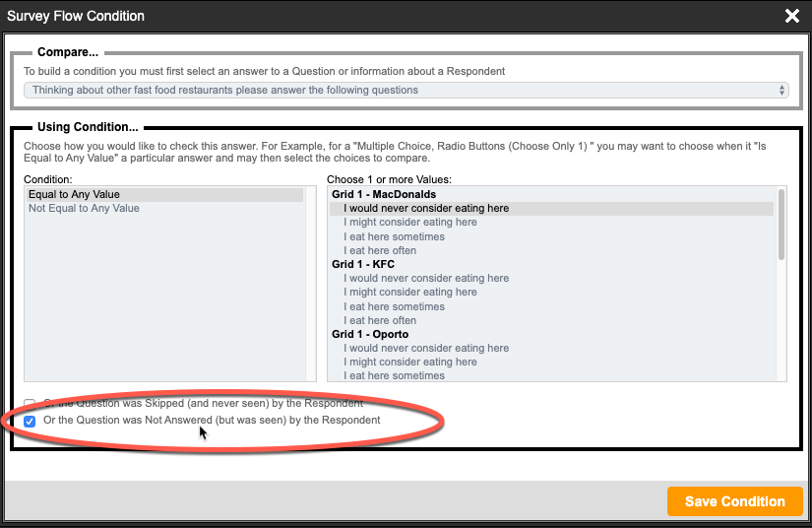Select 'Not Equal to Any Value' condition
812x528 pixels.
click(x=84, y=209)
